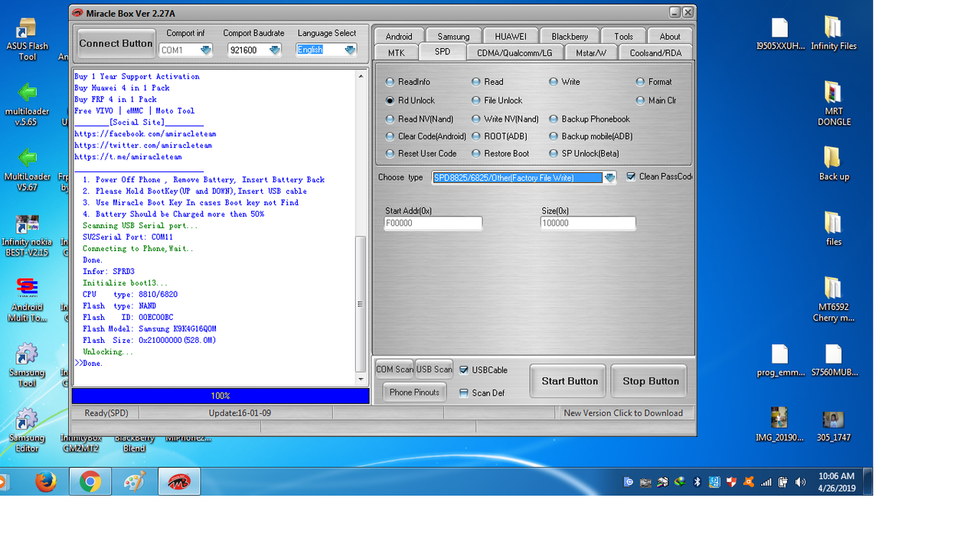Open Infinity nokia BEST-V2.15 icon
Screen dimensions: 980x551
point(27,235)
